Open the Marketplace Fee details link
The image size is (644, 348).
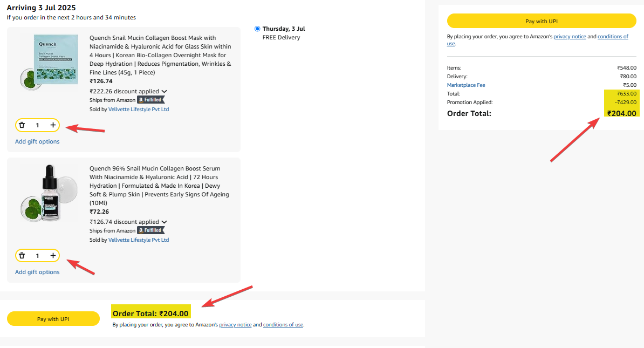point(466,85)
